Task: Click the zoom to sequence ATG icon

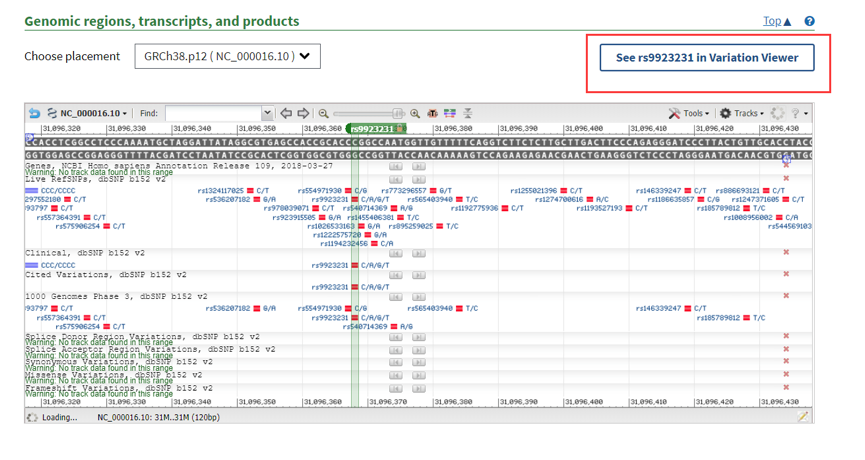Action: coord(432,113)
